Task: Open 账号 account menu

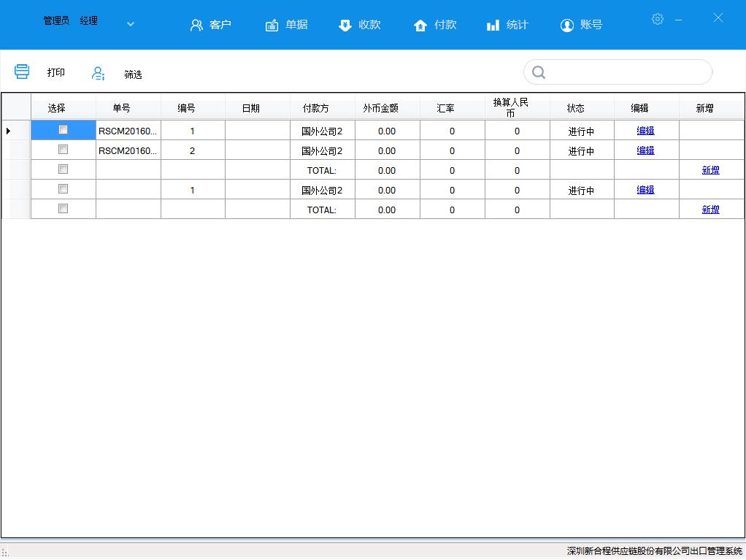Action: click(x=581, y=25)
